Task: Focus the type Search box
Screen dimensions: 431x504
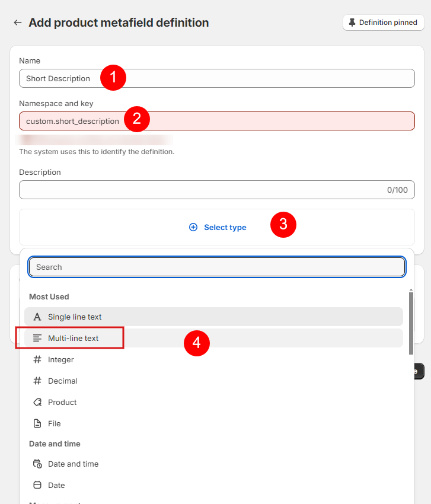Action: pos(217,267)
